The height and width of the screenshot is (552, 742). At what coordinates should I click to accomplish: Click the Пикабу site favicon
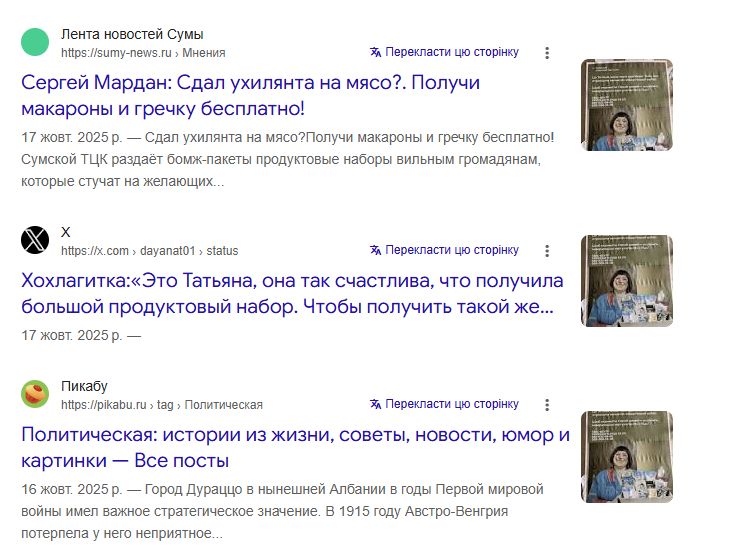pyautogui.click(x=35, y=394)
